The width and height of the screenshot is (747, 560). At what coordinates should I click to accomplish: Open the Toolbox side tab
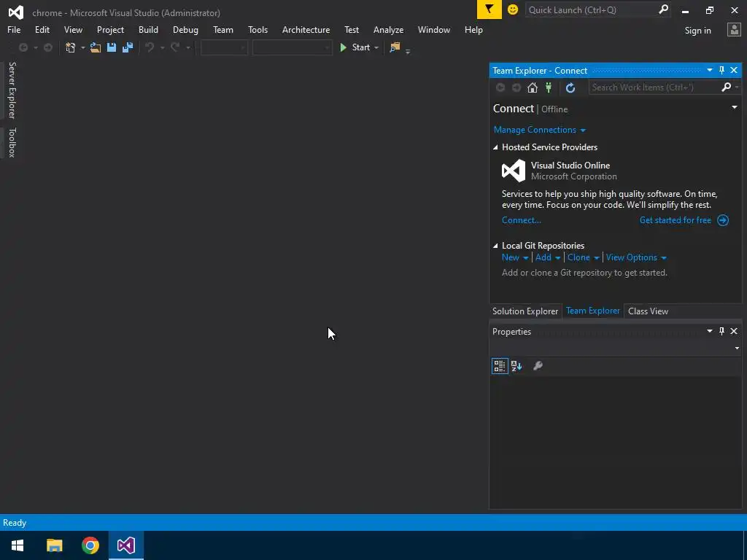(x=12, y=142)
